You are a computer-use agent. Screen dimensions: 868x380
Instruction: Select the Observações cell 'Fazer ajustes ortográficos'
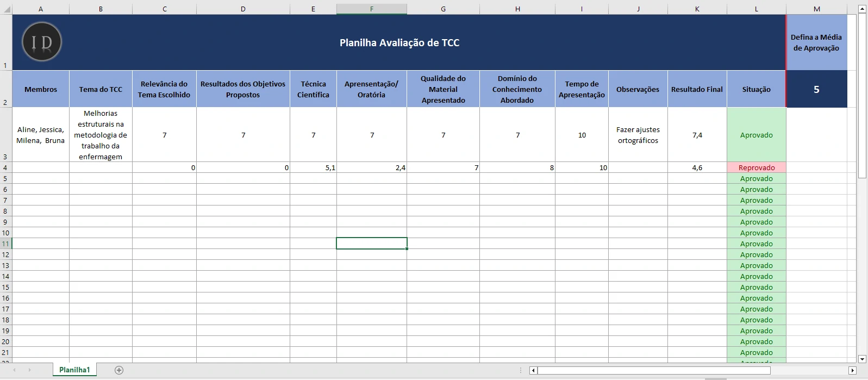pos(638,135)
